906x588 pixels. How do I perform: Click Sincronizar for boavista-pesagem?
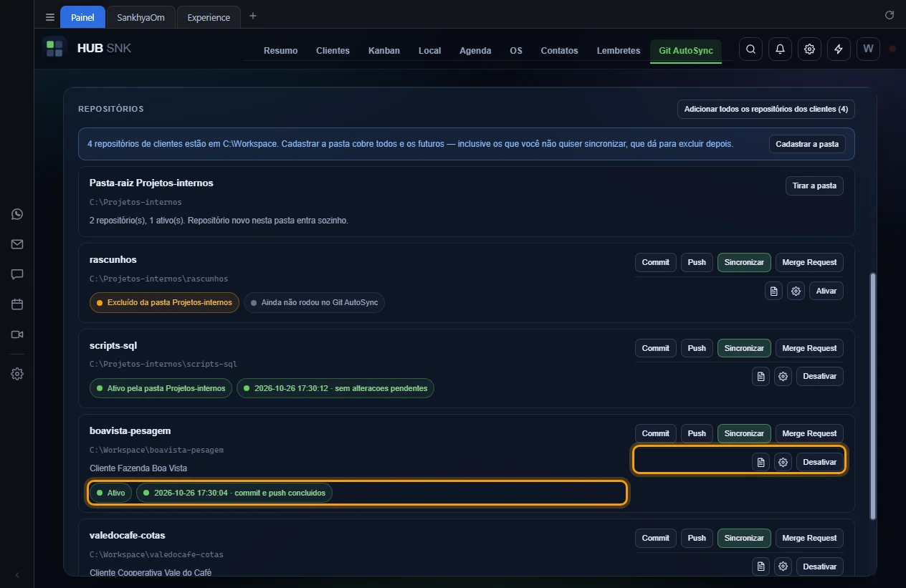point(744,433)
